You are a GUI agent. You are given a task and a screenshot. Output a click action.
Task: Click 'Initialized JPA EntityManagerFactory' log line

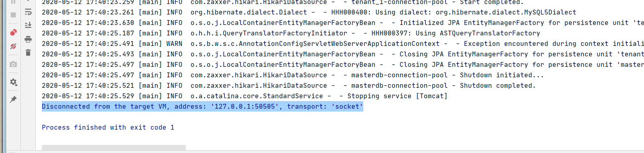343,23
